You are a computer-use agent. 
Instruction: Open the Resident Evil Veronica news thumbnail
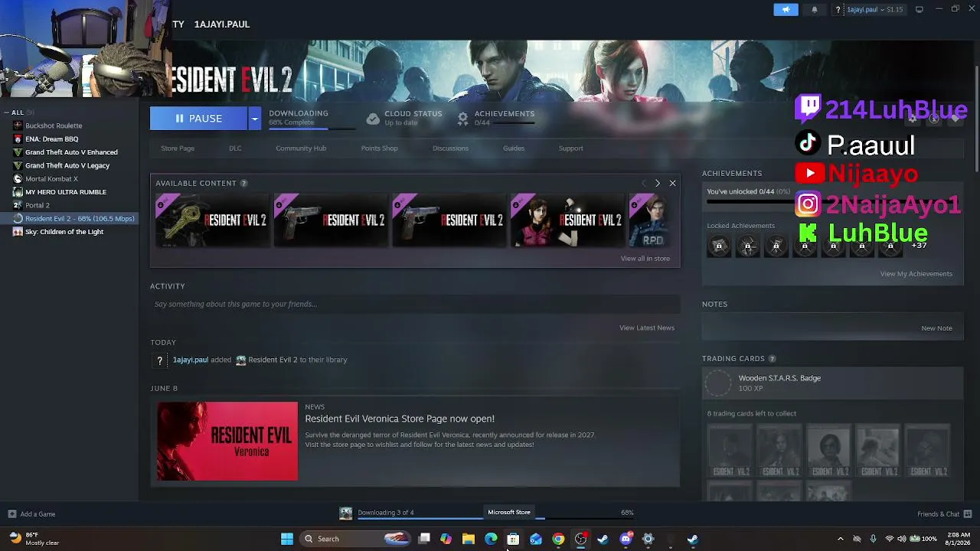click(227, 442)
